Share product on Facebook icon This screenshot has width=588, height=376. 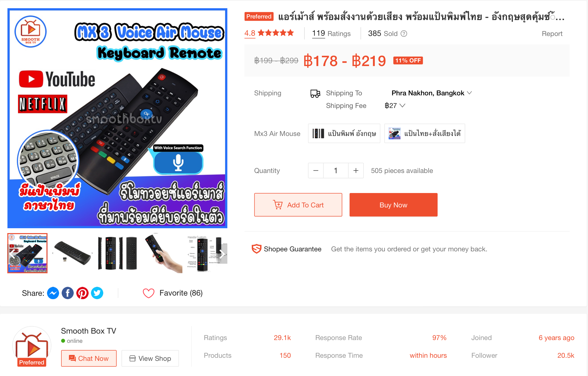68,293
